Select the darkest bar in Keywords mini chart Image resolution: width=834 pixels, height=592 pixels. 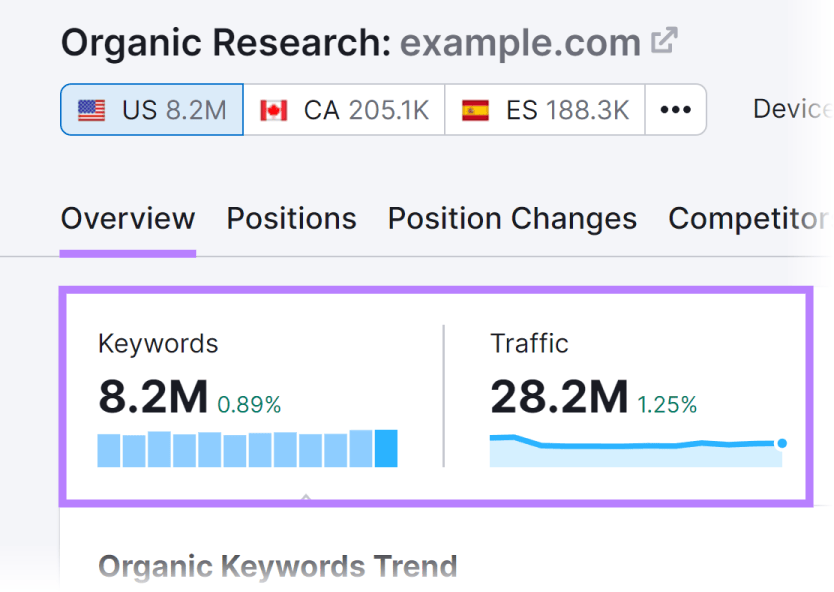[x=388, y=450]
